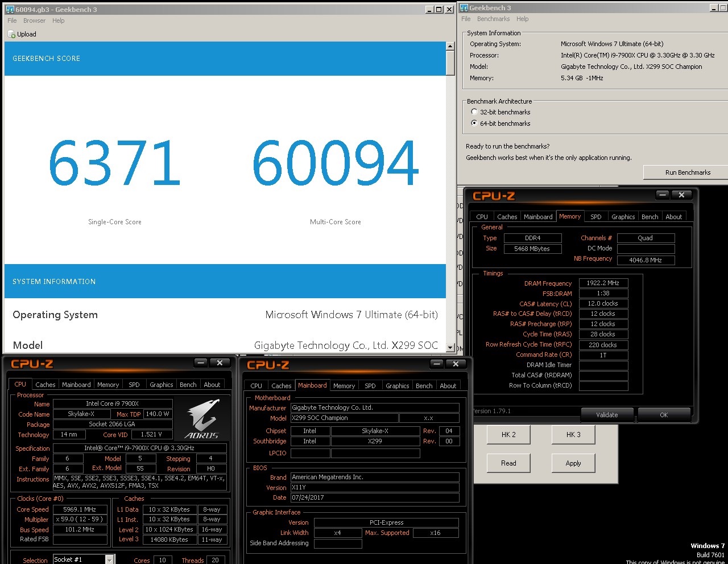This screenshot has height=564, width=728.
Task: Switch to Mainboard tab in CPU-Z CPU window
Action: click(x=76, y=385)
